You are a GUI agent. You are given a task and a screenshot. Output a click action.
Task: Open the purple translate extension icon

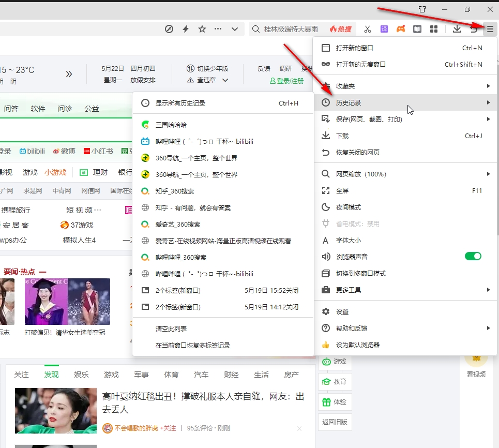click(x=384, y=29)
